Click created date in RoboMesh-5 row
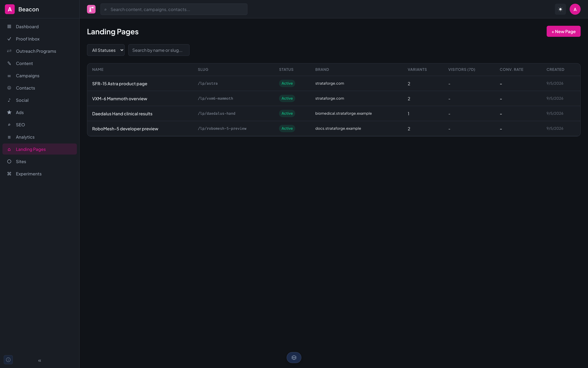Viewport: 588px width, 368px height. coord(555,128)
